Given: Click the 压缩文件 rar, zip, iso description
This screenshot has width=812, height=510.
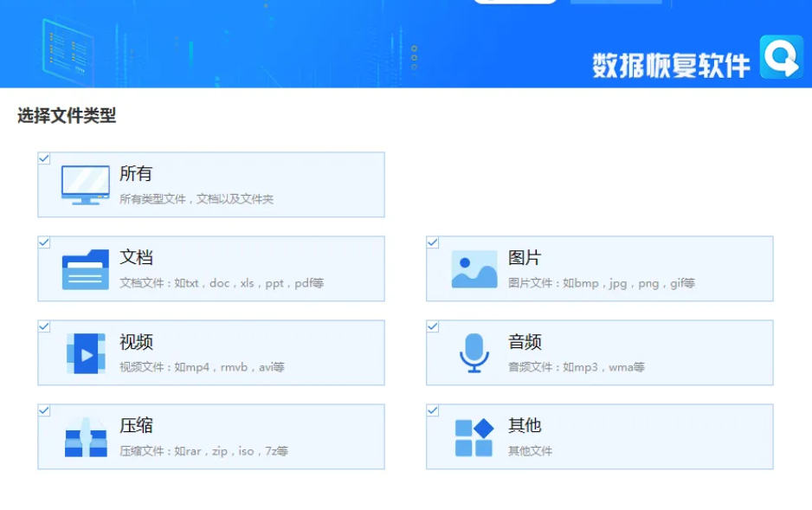Looking at the screenshot, I should [203, 451].
